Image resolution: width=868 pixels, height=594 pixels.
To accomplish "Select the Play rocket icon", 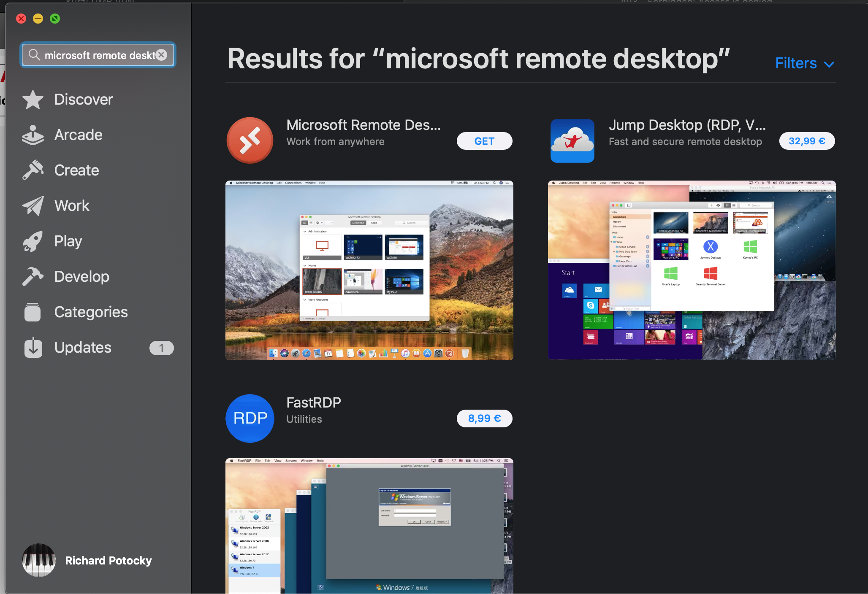I will click(x=33, y=241).
